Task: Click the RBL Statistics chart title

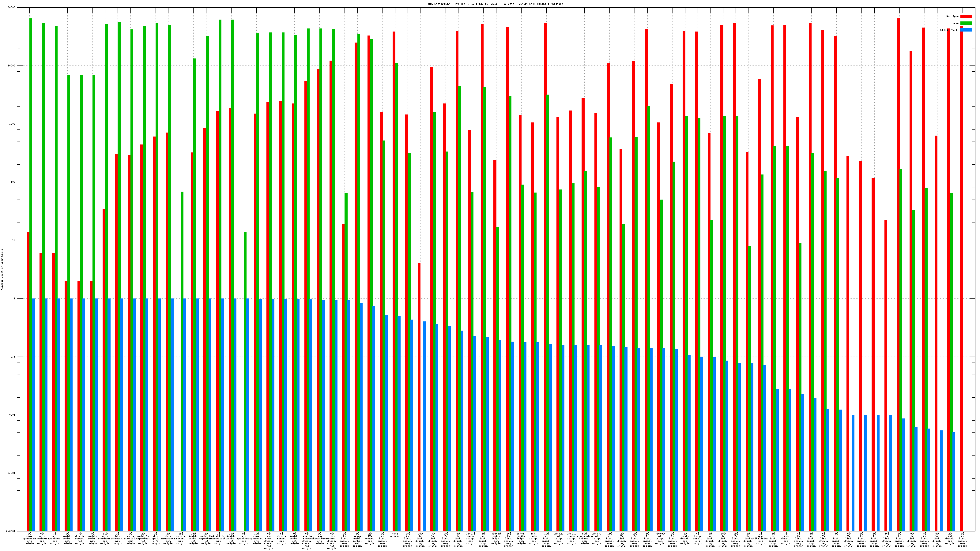Action: (495, 4)
